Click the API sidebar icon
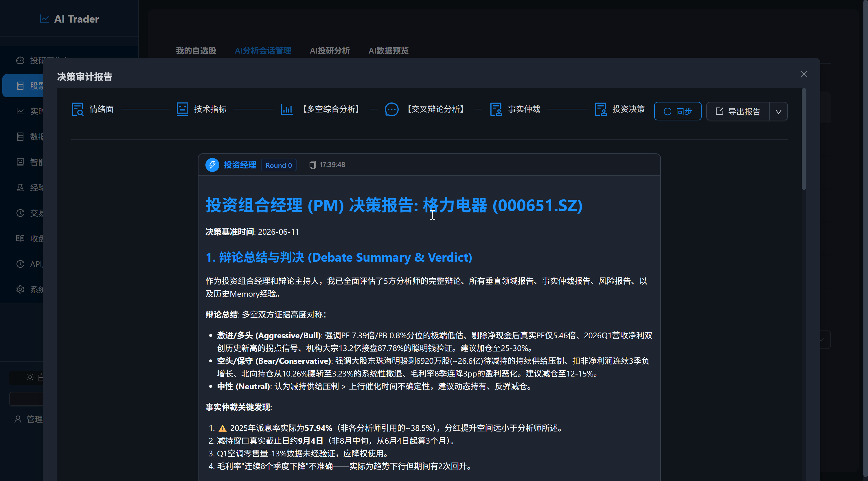 [20, 264]
